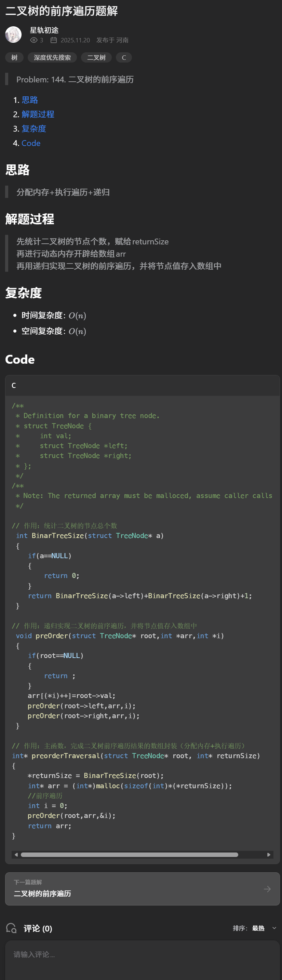Click the comments speech bubble icon
Viewport: 282px width, 980px height.
11,928
